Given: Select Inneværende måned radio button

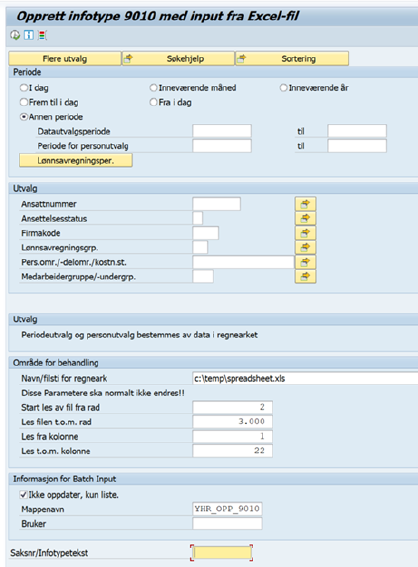Looking at the screenshot, I should tap(153, 88).
